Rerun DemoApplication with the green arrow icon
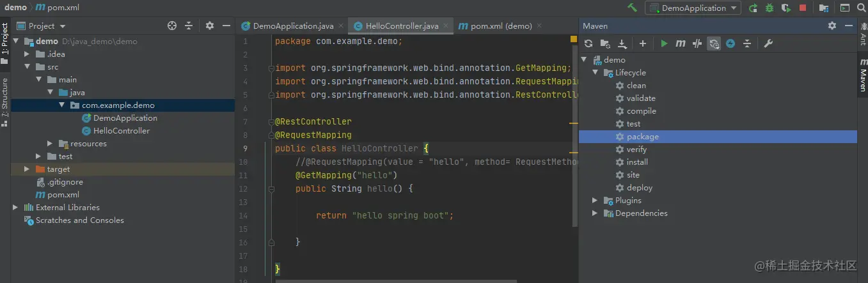 tap(754, 8)
